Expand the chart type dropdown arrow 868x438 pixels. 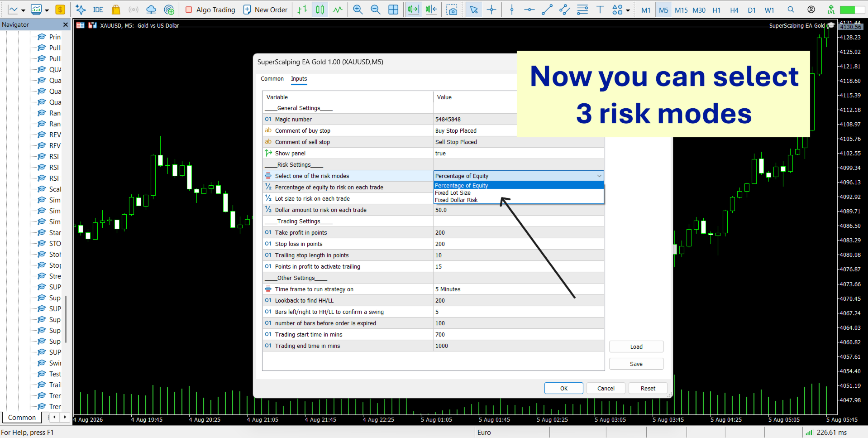23,10
